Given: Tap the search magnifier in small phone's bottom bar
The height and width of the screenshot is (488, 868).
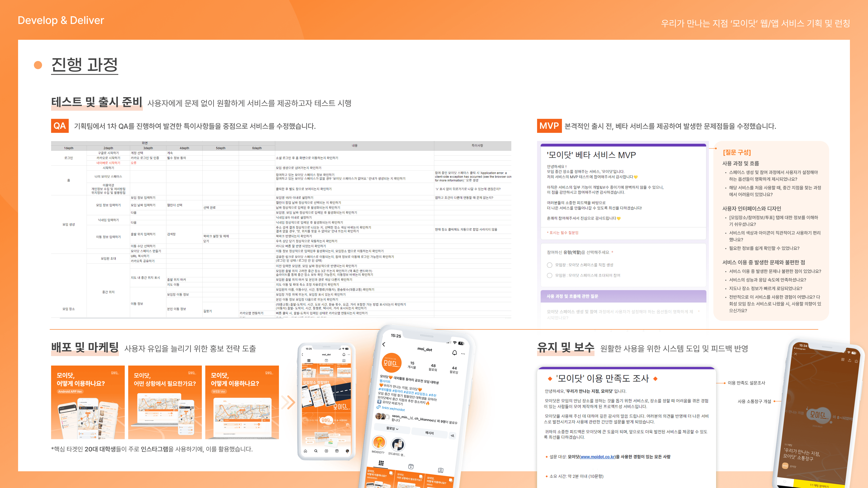Looking at the screenshot, I should 316,451.
